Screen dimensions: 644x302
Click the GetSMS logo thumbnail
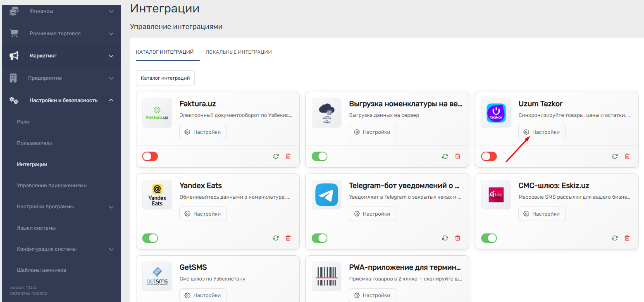click(157, 276)
